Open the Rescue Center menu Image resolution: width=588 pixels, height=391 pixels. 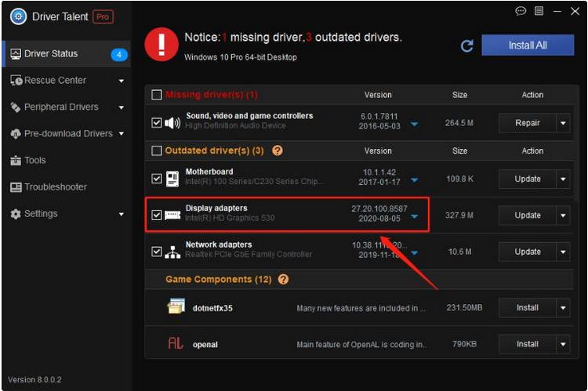click(67, 80)
